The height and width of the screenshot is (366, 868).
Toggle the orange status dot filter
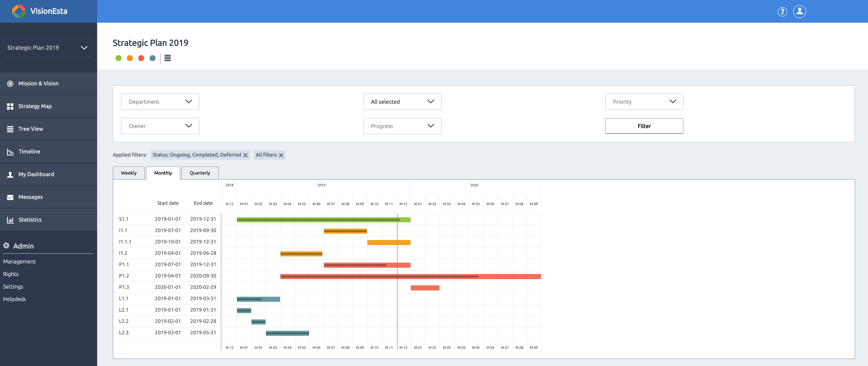tap(130, 58)
